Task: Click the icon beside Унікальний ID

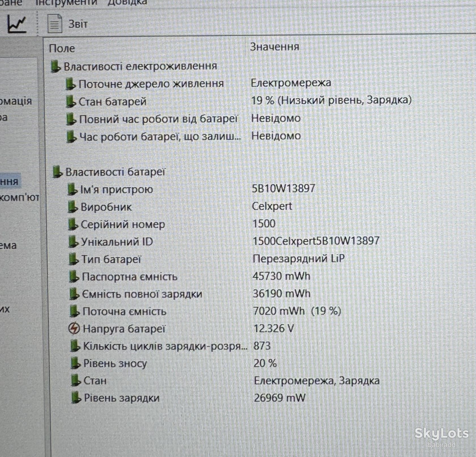Action: pyautogui.click(x=73, y=242)
